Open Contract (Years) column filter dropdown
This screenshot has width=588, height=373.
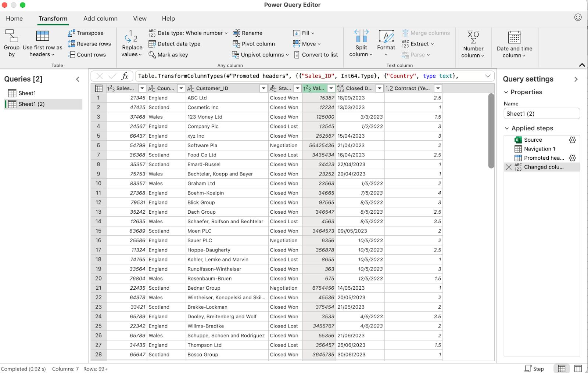pyautogui.click(x=438, y=88)
